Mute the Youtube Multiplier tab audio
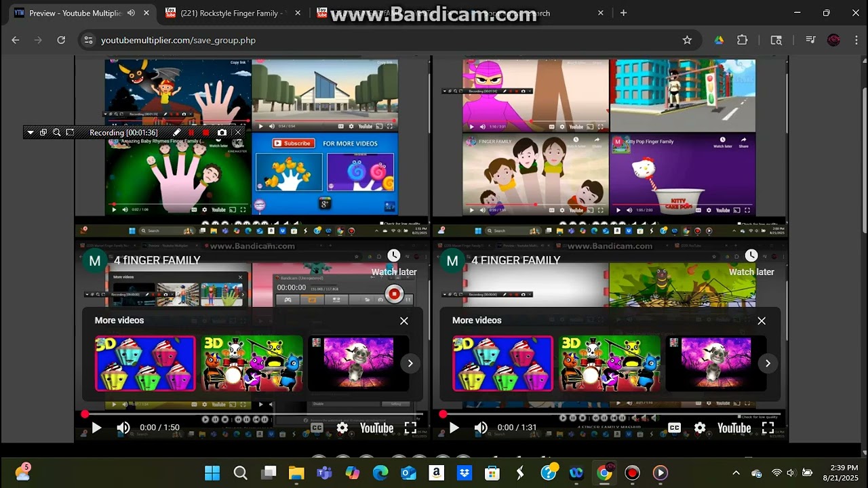This screenshot has width=868, height=488. (131, 13)
